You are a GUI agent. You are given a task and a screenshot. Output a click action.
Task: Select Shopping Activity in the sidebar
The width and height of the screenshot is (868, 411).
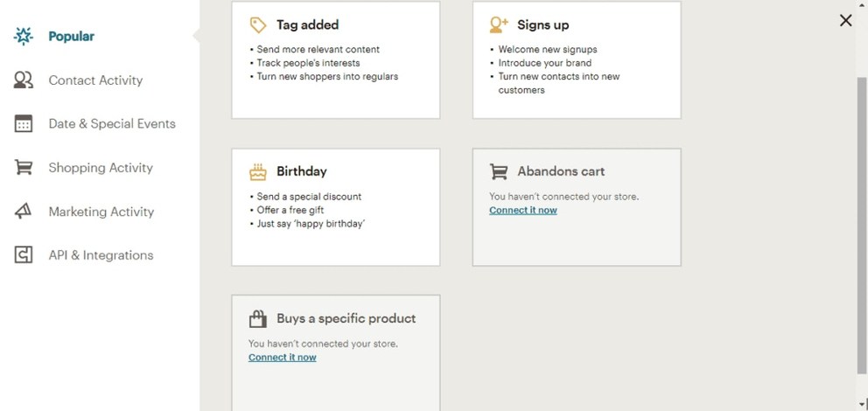[x=101, y=168]
